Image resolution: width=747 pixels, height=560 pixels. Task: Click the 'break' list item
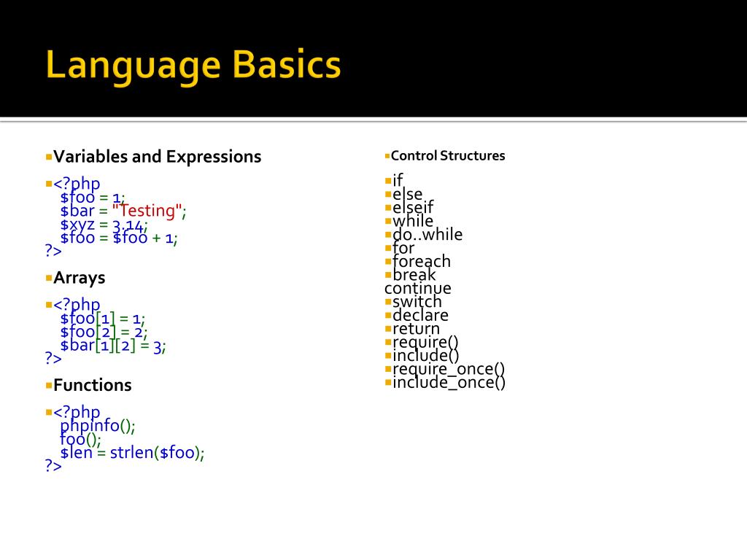click(x=414, y=275)
